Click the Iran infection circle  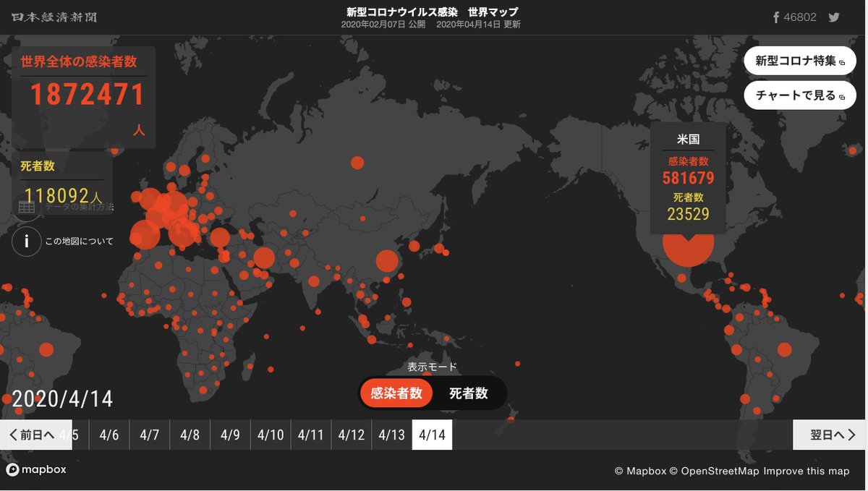tap(264, 257)
